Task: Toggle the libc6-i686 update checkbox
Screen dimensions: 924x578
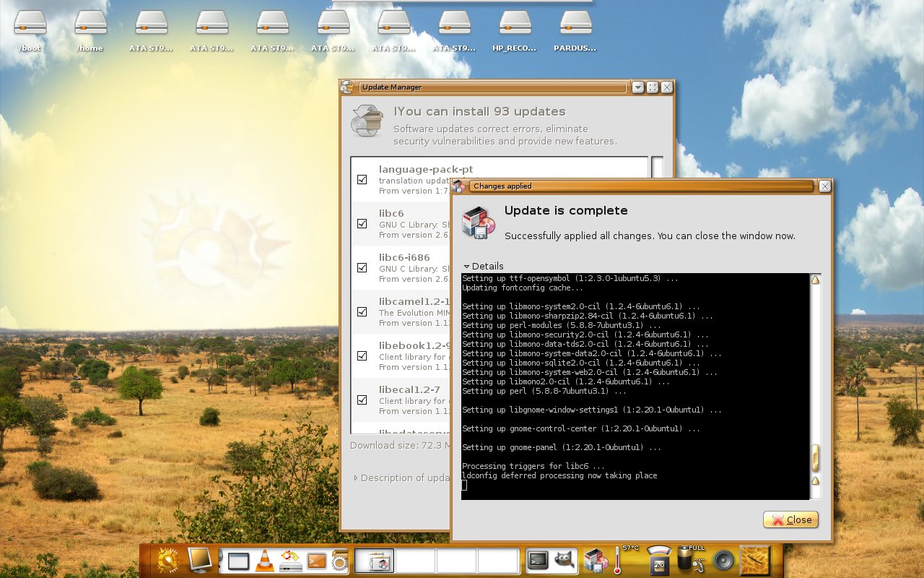Action: 362,267
